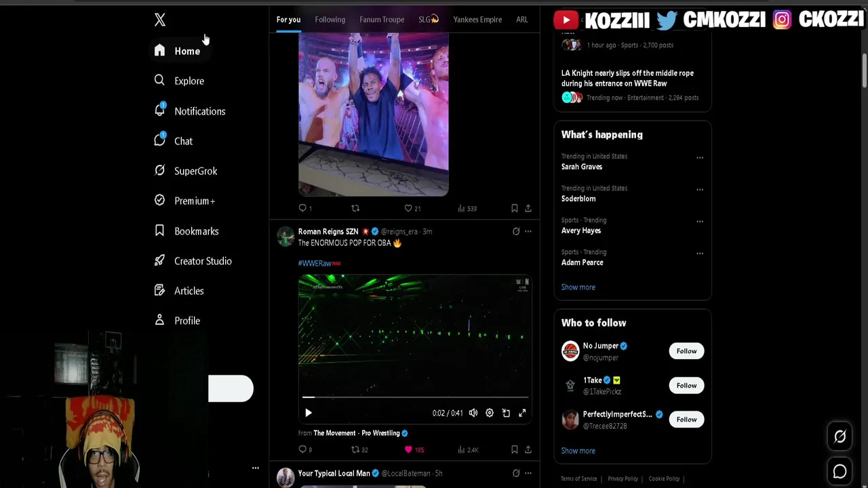Follow 1Take account
868x488 pixels.
(x=686, y=386)
